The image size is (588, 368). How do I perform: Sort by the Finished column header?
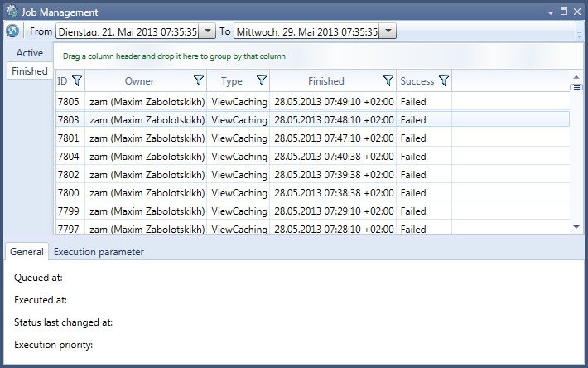pos(325,81)
